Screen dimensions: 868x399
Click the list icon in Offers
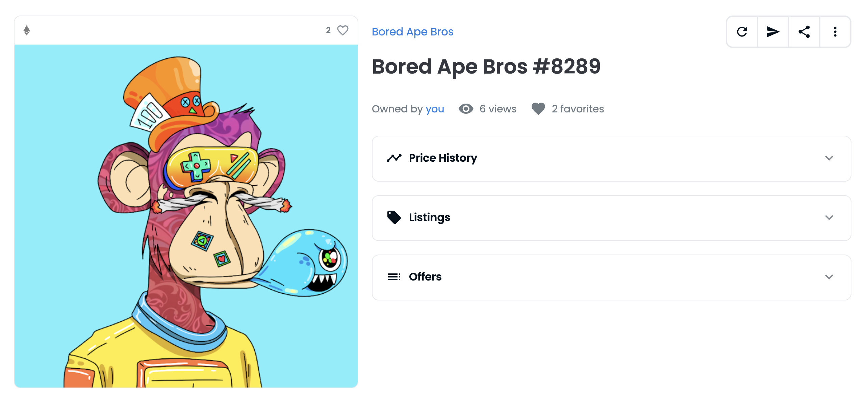point(394,277)
